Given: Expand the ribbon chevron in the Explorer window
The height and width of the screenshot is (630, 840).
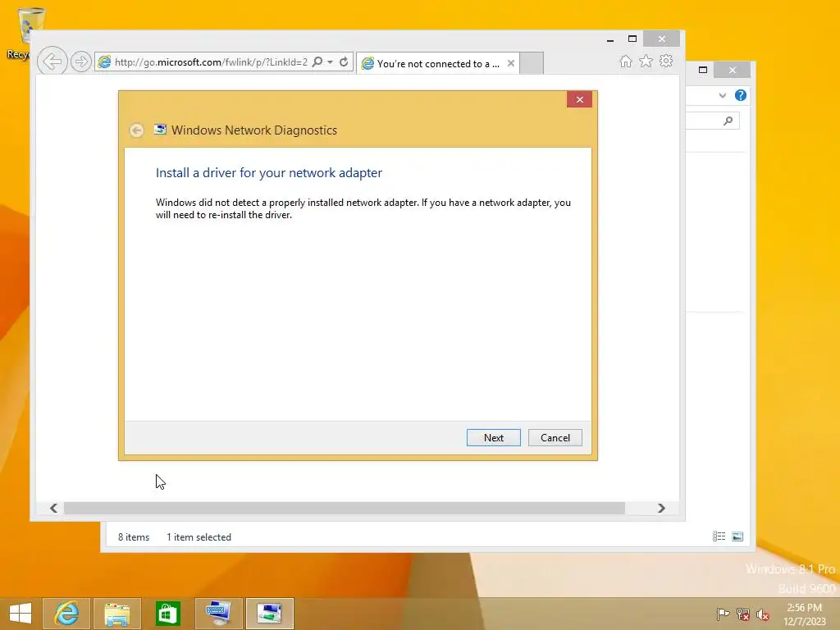Looking at the screenshot, I should pos(723,95).
